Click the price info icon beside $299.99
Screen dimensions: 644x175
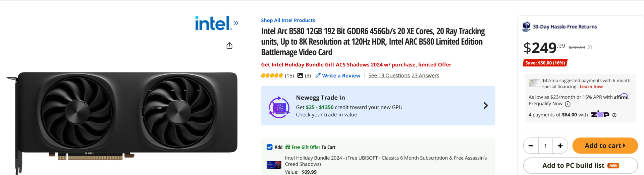pos(590,47)
